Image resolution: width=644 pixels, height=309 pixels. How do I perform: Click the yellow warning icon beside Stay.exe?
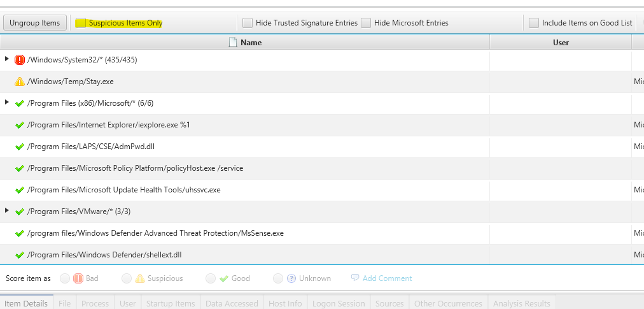20,82
